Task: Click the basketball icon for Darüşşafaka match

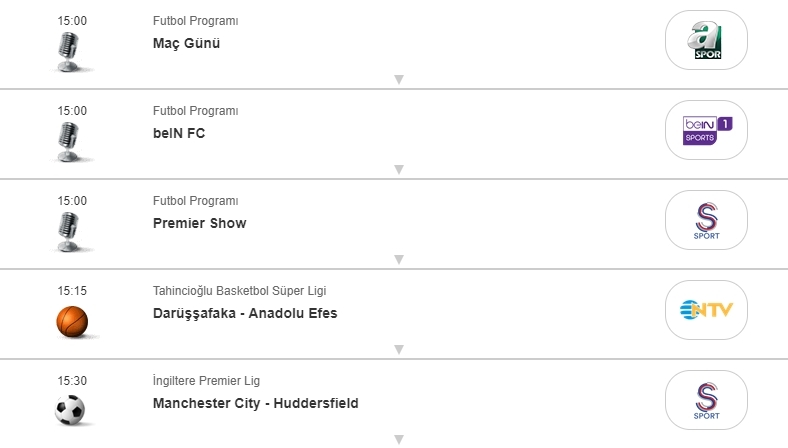Action: [x=72, y=321]
